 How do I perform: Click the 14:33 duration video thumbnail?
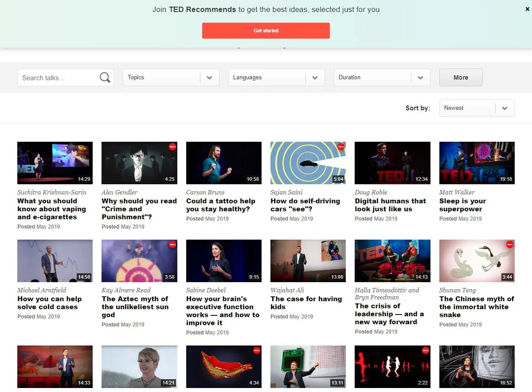tap(55, 367)
